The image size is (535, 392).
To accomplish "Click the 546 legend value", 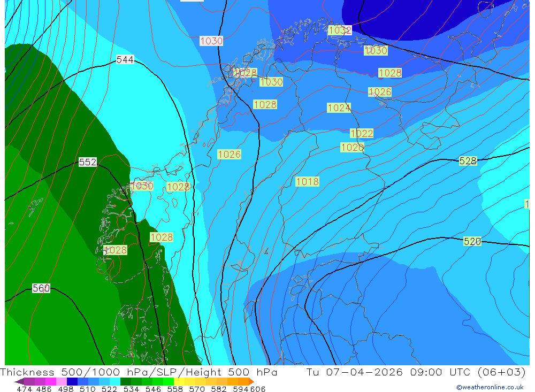I will 153,389.
